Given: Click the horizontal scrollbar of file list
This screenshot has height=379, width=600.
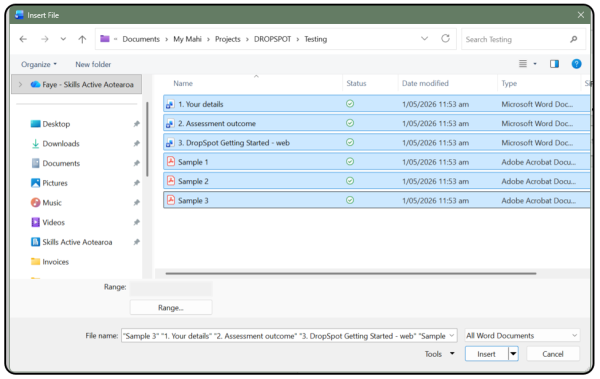Looking at the screenshot, I should 351,273.
